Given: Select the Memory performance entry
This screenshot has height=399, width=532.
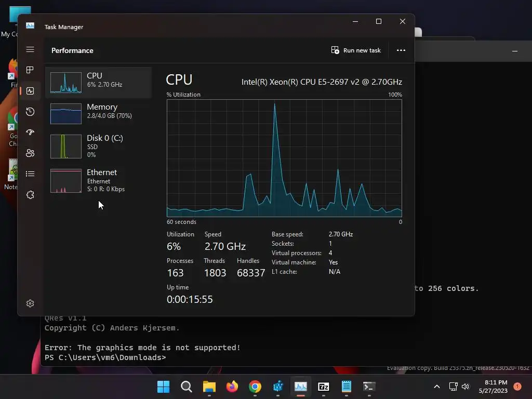Looking at the screenshot, I should [x=98, y=114].
